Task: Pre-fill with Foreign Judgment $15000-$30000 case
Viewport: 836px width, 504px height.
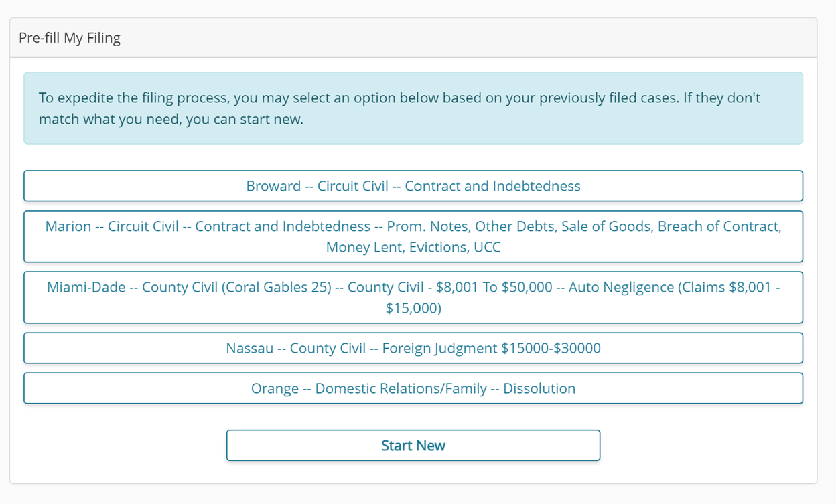Action: 413,348
